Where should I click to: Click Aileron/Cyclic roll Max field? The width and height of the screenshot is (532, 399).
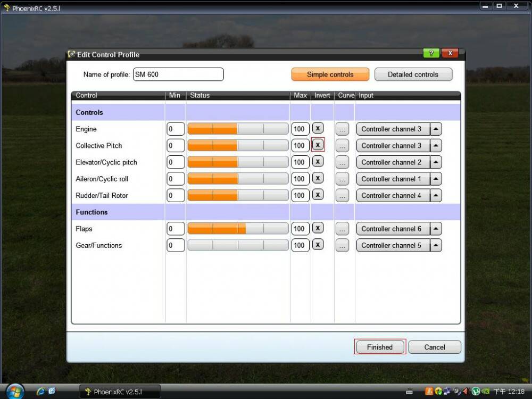click(x=300, y=179)
